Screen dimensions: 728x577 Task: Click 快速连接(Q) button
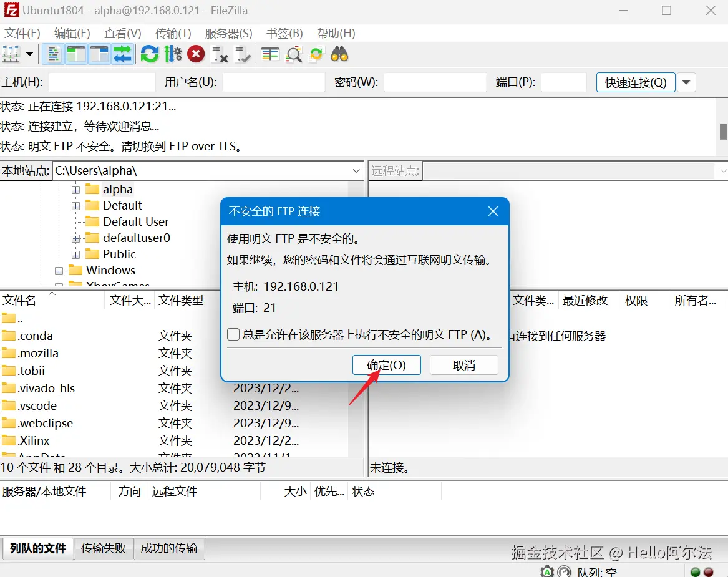pyautogui.click(x=636, y=82)
